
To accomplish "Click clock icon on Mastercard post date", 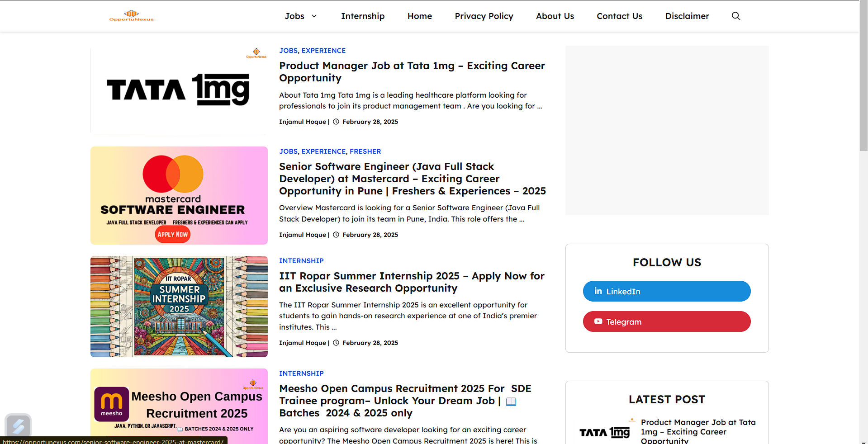I will pyautogui.click(x=336, y=235).
